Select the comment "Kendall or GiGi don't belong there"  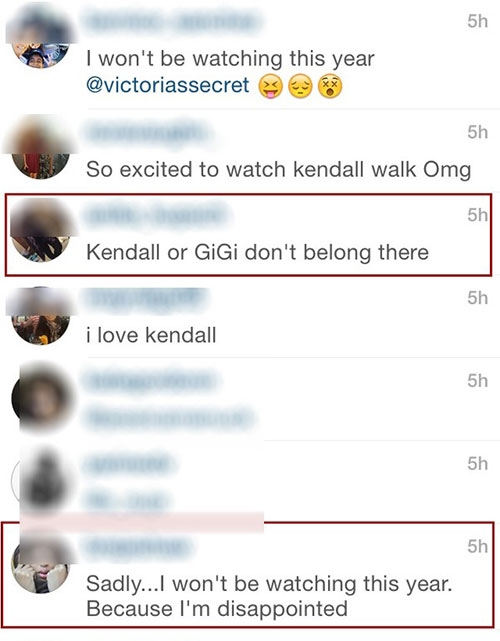point(258,252)
